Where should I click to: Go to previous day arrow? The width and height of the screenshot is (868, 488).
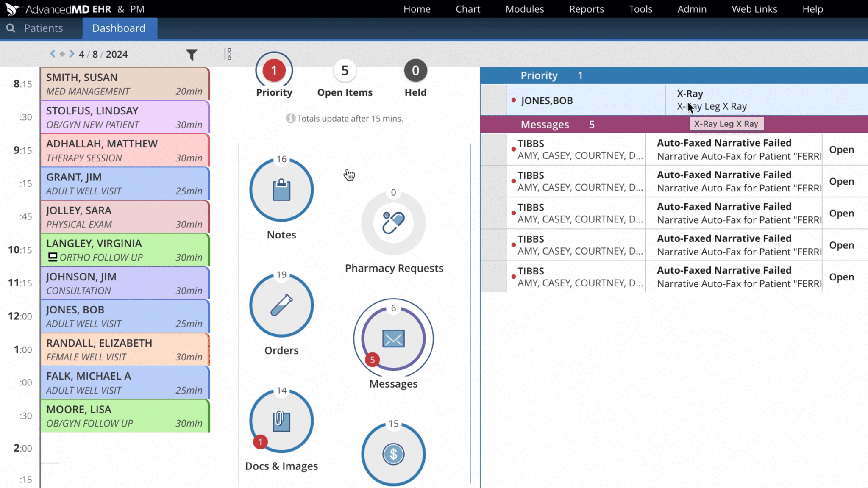53,54
